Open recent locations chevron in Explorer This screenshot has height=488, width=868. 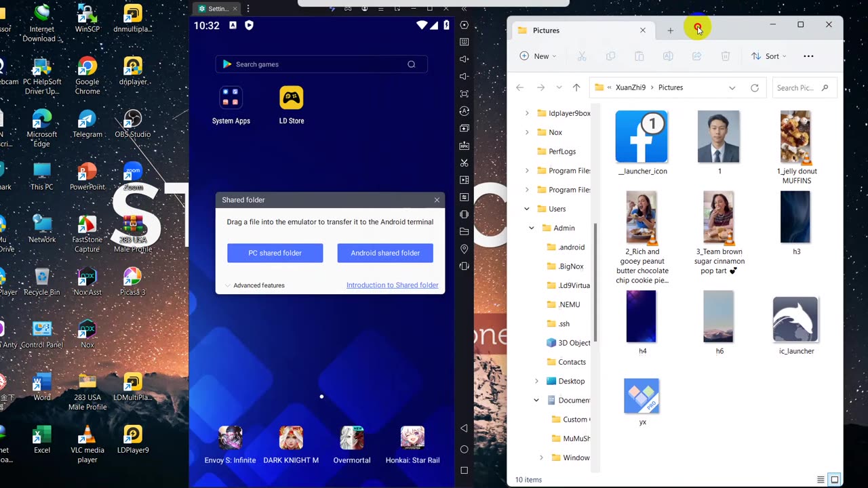tap(559, 87)
